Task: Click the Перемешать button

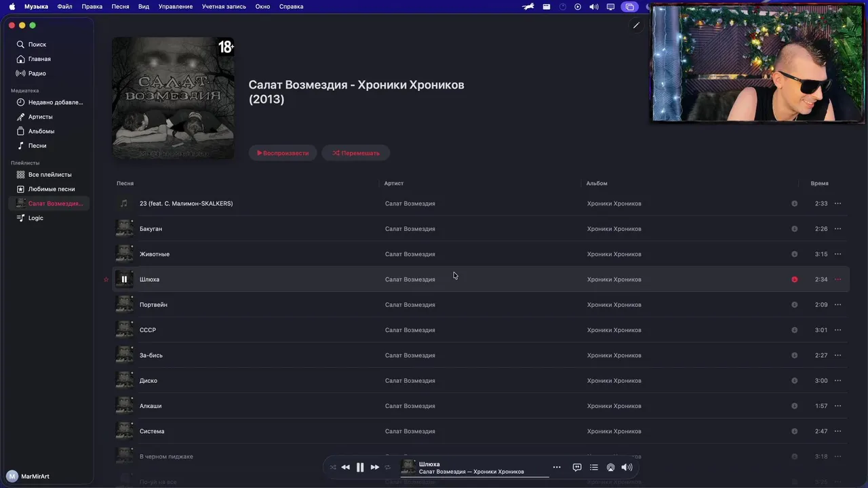Action: [356, 153]
